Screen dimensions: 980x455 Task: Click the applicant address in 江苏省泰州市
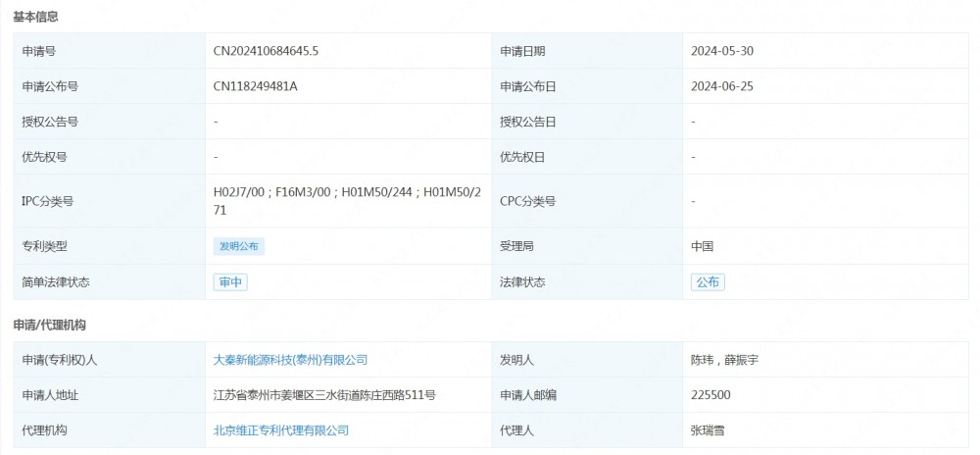[324, 395]
